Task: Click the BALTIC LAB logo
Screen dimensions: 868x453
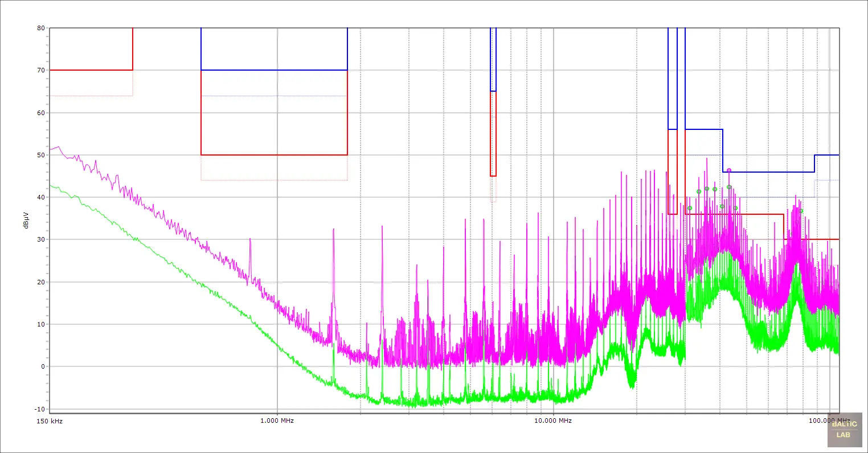Action: (844, 429)
